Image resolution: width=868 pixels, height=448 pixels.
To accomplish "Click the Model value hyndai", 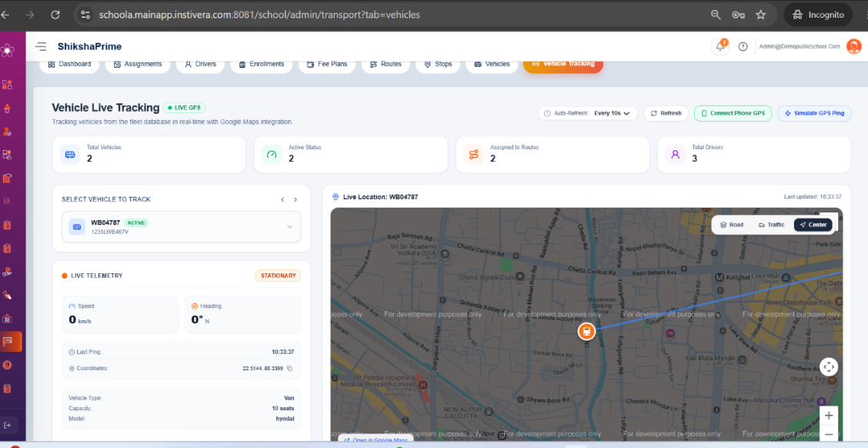I will click(x=285, y=419).
